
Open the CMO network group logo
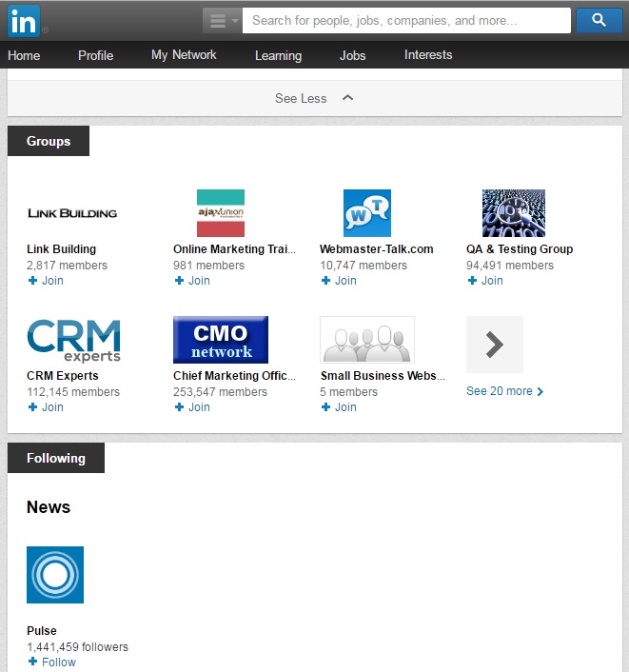tap(221, 340)
